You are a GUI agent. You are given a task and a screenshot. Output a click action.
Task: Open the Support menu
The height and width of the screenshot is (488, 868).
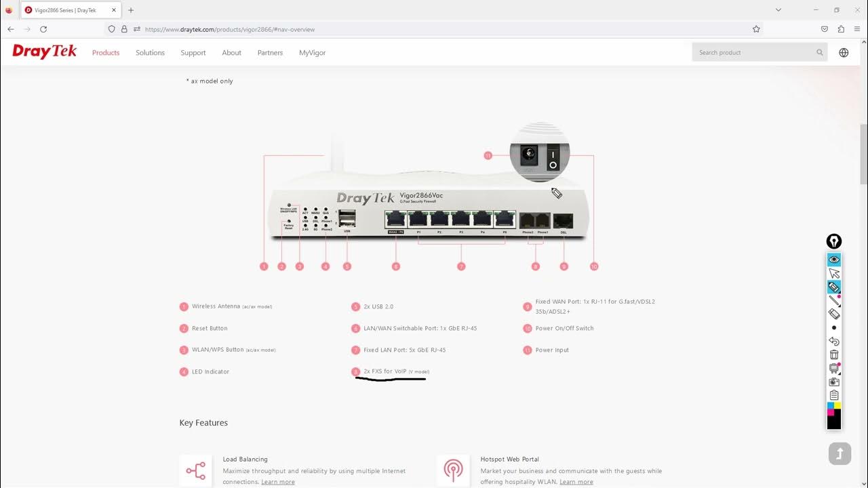[x=193, y=52]
